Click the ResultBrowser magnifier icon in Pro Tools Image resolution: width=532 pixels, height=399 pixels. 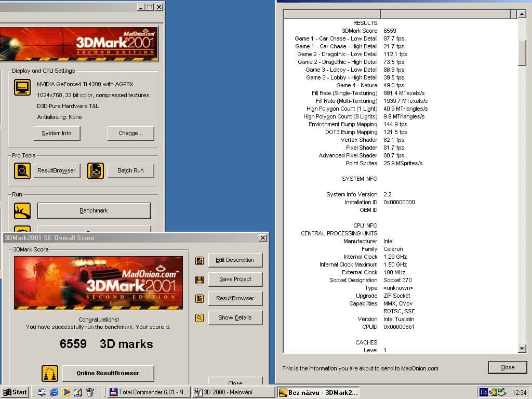[22, 170]
